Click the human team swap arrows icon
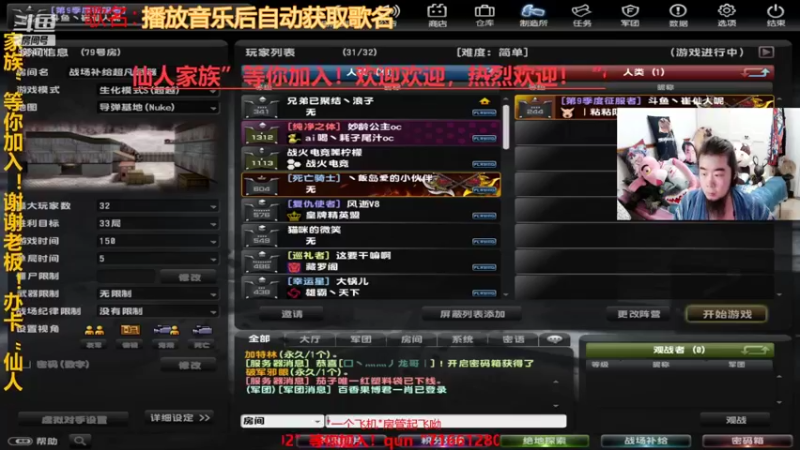Viewport: 800px width, 450px height. 757,72
